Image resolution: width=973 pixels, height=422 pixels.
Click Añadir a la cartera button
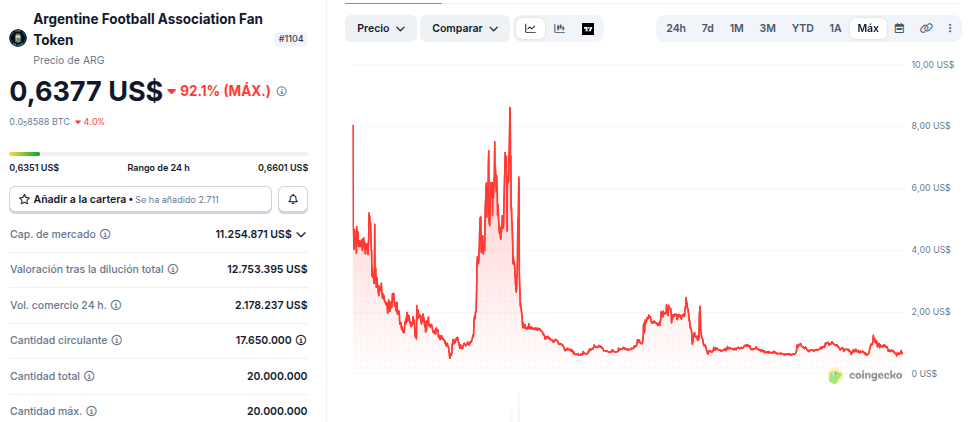coord(140,199)
